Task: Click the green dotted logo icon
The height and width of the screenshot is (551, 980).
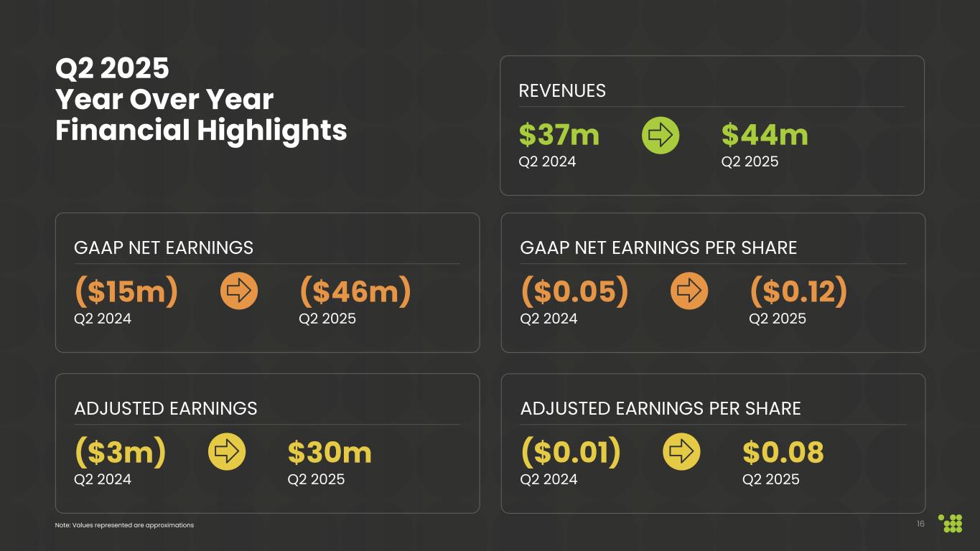Action: pyautogui.click(x=951, y=523)
